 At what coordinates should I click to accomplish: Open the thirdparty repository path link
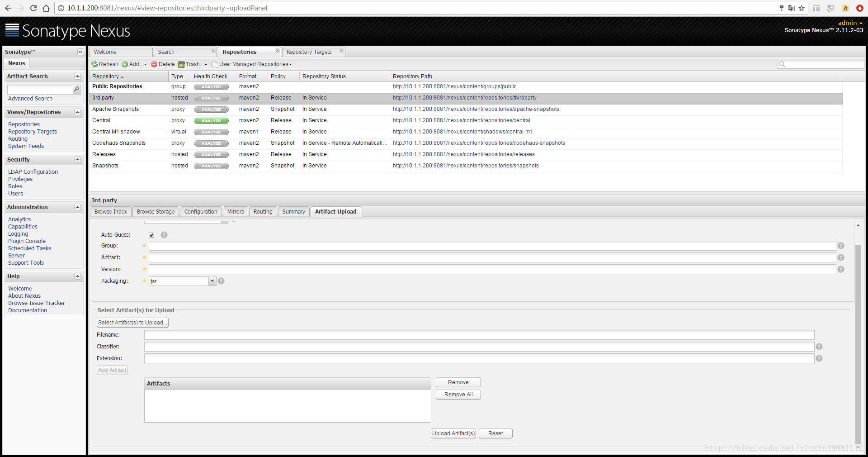pos(465,98)
